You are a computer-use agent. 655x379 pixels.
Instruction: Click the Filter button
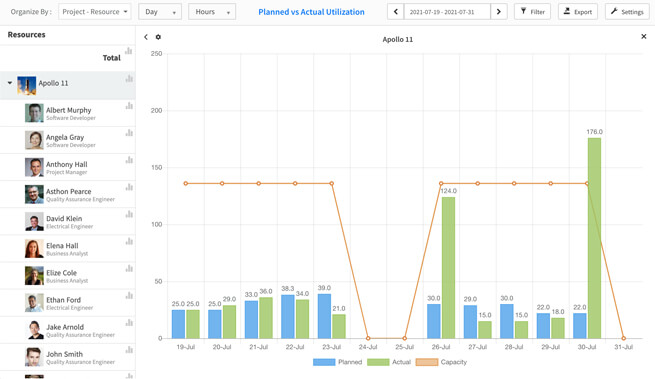point(533,12)
